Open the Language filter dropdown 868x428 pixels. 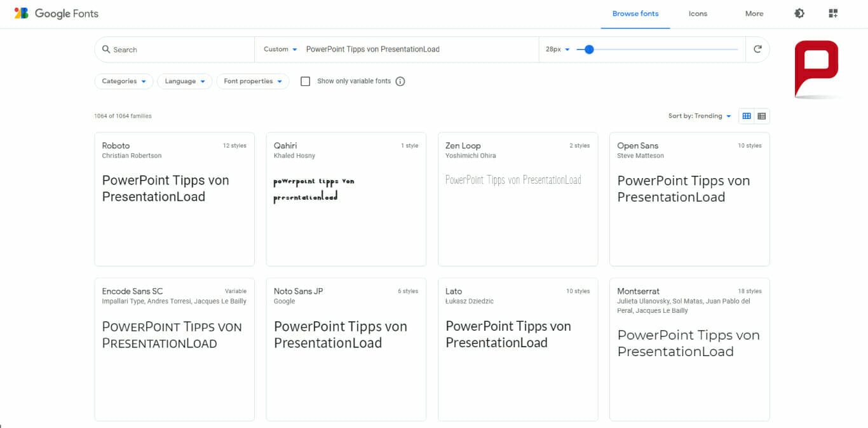184,81
